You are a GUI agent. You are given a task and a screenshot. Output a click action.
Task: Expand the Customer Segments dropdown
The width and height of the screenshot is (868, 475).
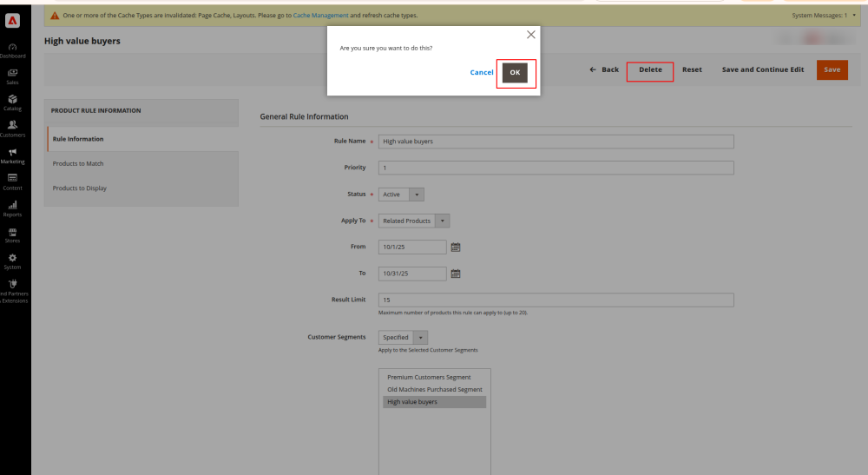click(403, 337)
